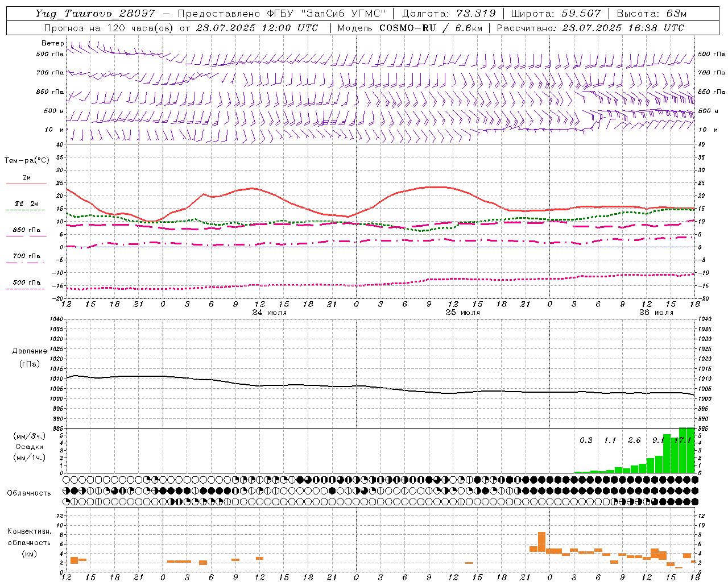Click the Облачность cloud cover label

point(29,493)
